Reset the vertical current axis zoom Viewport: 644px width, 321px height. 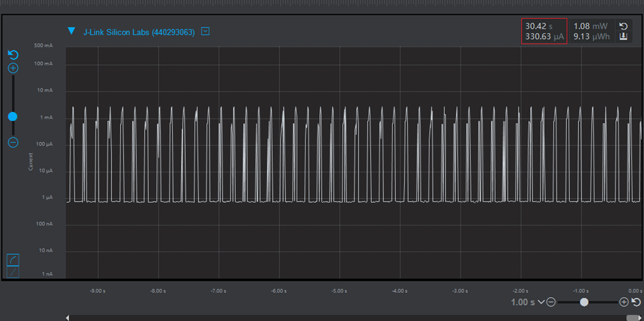(13, 55)
